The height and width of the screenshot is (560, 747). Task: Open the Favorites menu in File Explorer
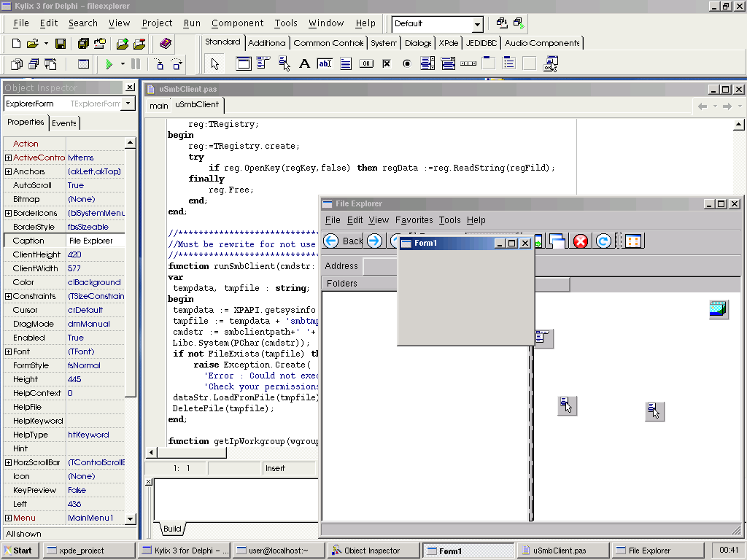(x=414, y=220)
